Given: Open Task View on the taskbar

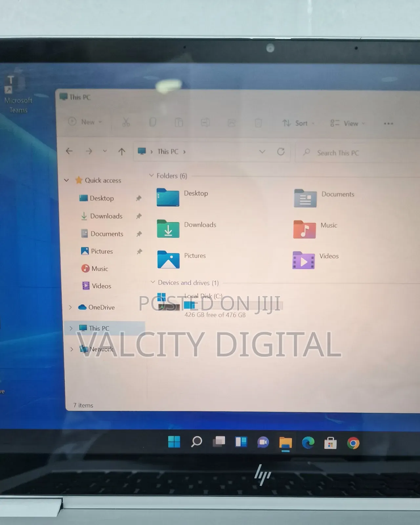Looking at the screenshot, I should pos(219,442).
